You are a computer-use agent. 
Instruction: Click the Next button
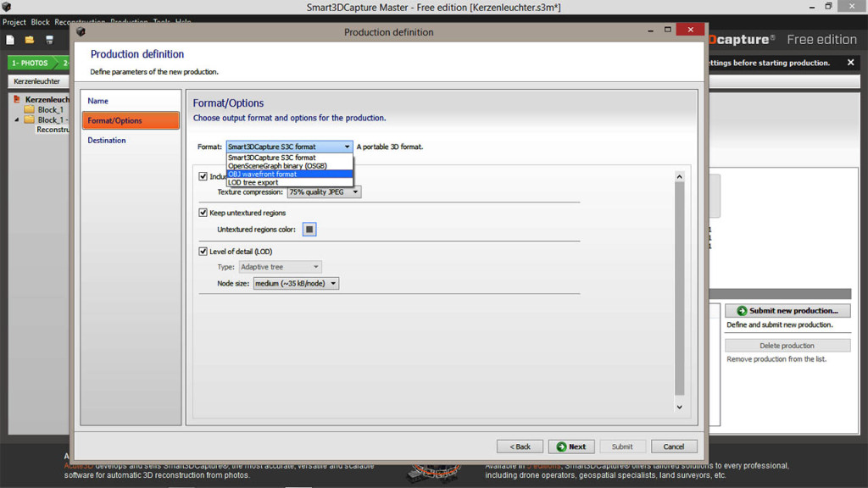pos(571,446)
